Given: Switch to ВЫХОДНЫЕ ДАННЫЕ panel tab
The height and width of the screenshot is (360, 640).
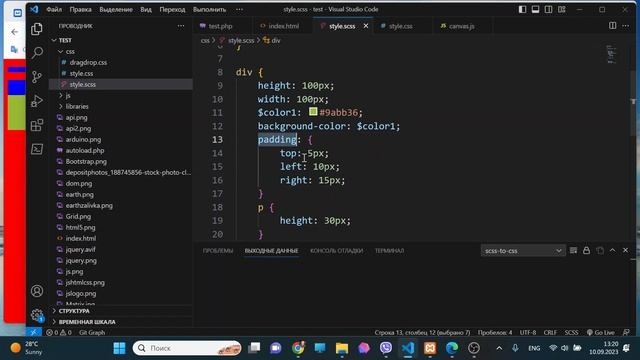Looking at the screenshot, I should (x=271, y=251).
